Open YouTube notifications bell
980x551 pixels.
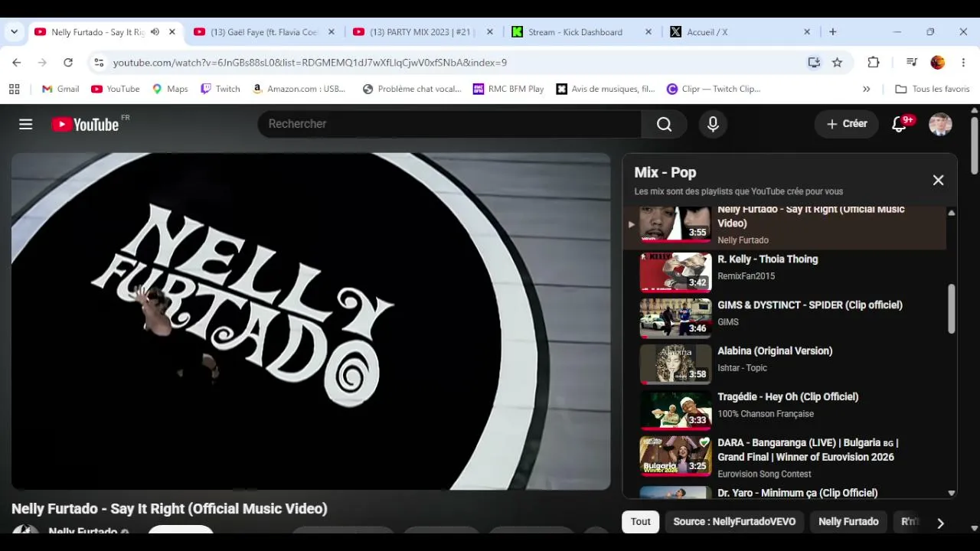(x=899, y=124)
